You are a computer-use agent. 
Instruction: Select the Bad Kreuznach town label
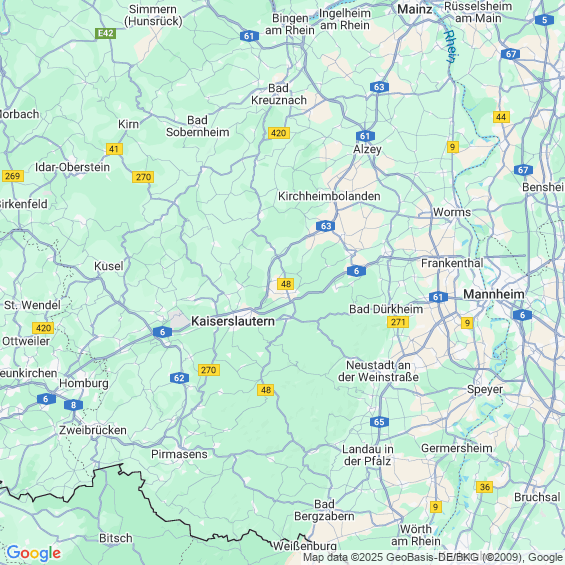[279, 94]
